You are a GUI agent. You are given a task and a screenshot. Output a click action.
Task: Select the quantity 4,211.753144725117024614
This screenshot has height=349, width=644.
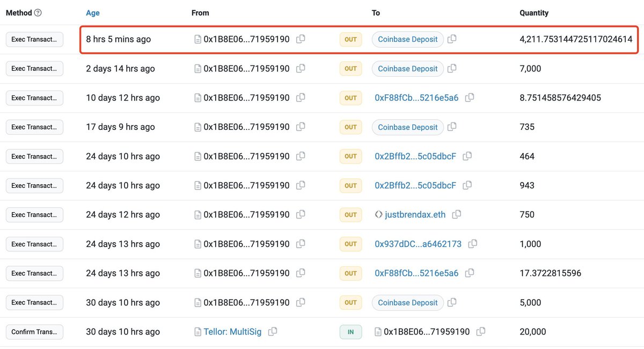tap(576, 39)
